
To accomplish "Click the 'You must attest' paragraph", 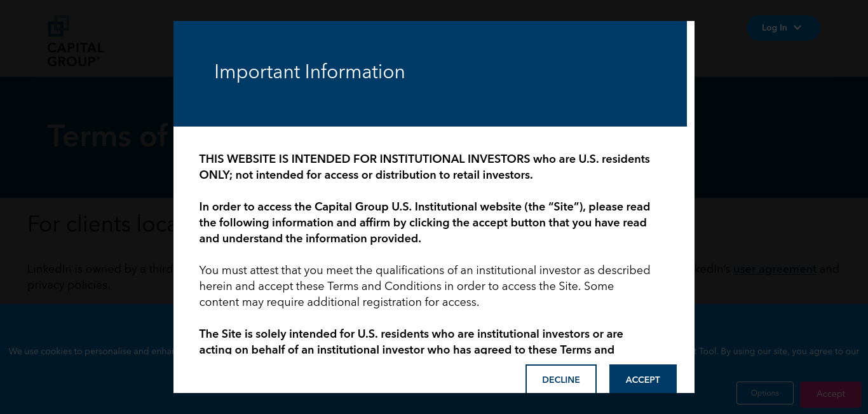I will tap(424, 286).
